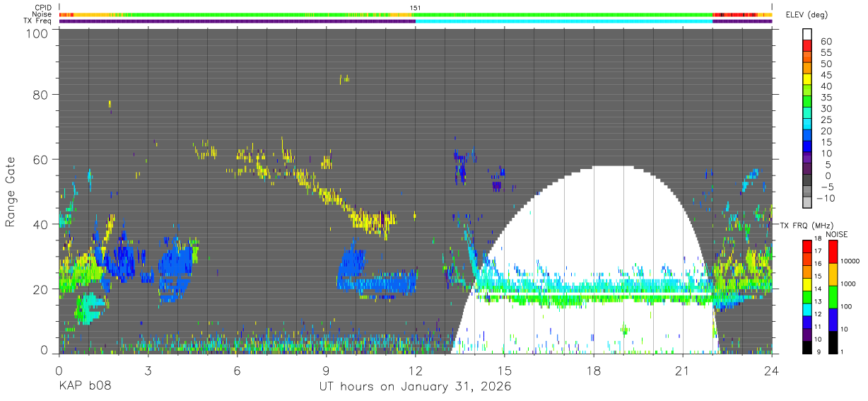Click the 20 range gate tick label
The image size is (868, 401).
point(40,289)
